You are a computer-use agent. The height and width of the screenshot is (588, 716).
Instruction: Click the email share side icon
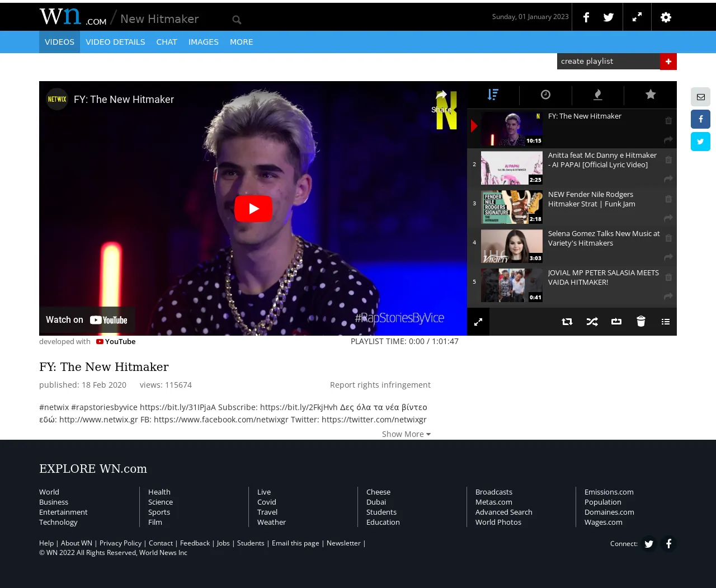pos(700,97)
